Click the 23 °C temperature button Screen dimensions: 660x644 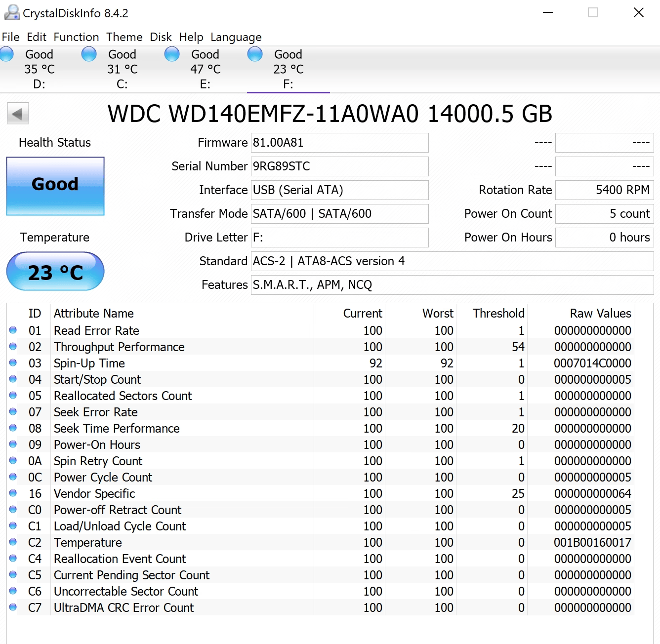click(55, 271)
